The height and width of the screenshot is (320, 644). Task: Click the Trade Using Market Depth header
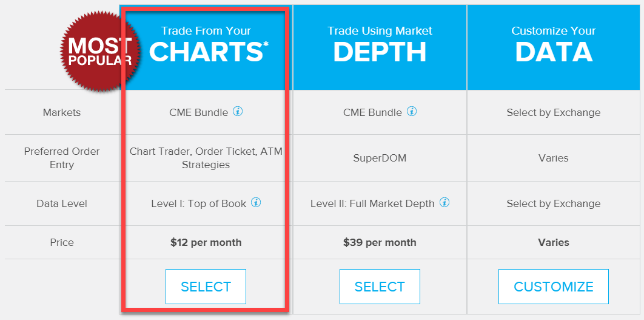[x=380, y=47]
